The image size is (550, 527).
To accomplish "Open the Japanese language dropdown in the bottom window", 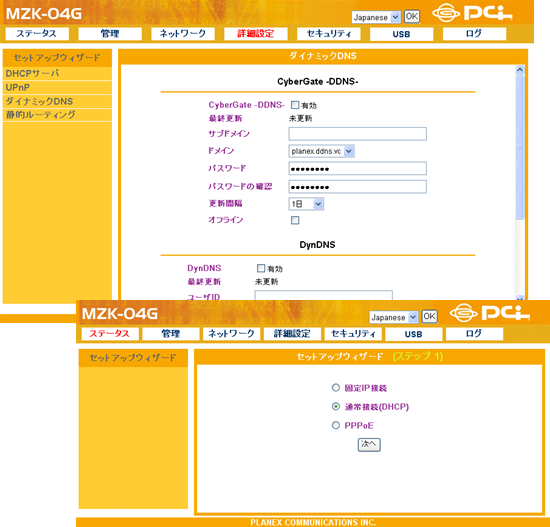I will pos(394,317).
